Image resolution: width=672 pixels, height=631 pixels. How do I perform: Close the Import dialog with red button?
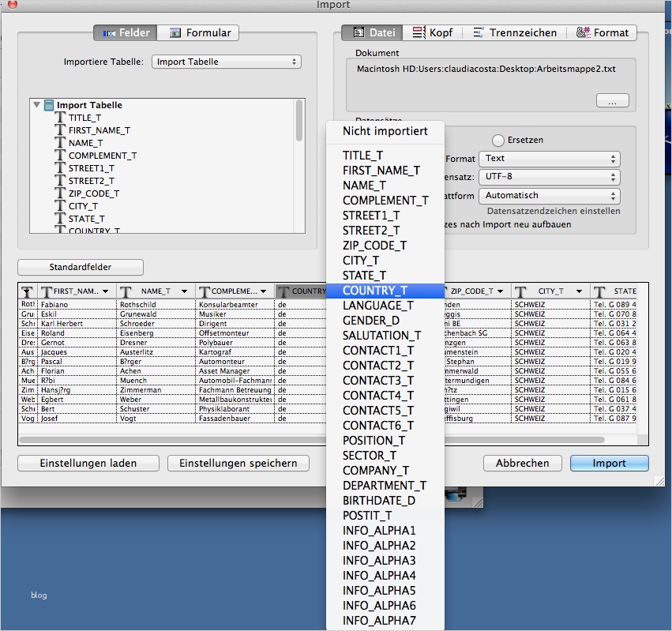click(x=13, y=4)
